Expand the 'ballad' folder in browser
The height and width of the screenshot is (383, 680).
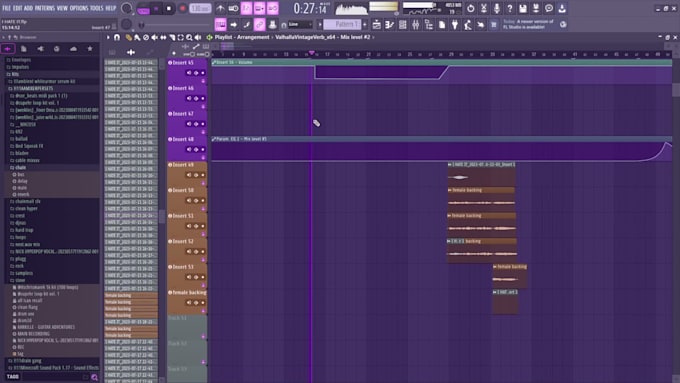[51, 139]
